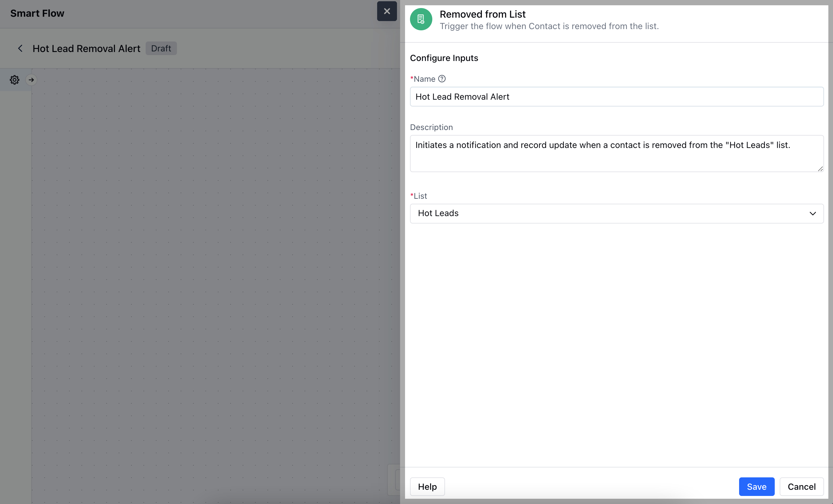Click the Smart Flow header title
Image resolution: width=833 pixels, height=504 pixels.
37,13
